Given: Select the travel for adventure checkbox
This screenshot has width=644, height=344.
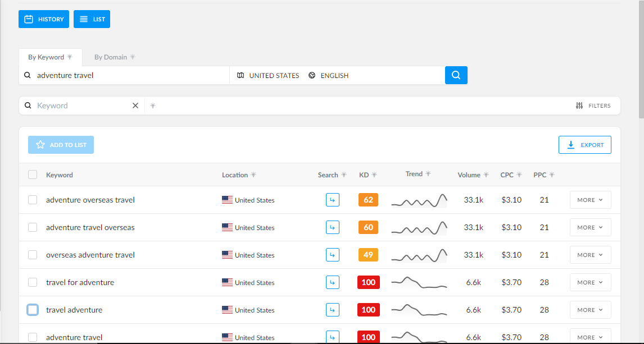Looking at the screenshot, I should pyautogui.click(x=33, y=282).
